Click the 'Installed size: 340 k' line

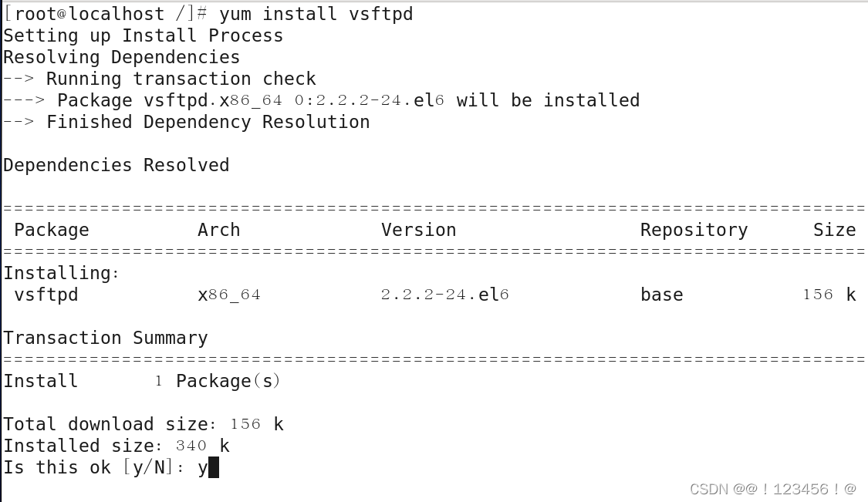tap(117, 446)
